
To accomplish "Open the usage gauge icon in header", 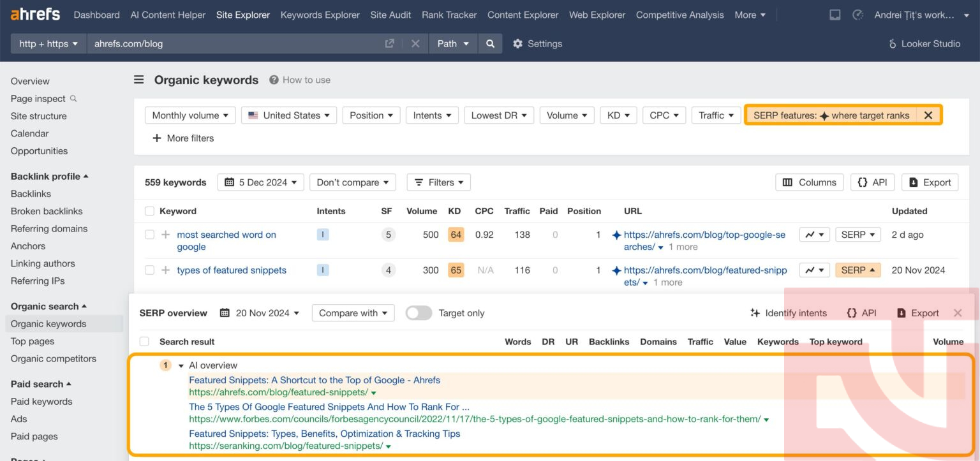I will coord(859,15).
